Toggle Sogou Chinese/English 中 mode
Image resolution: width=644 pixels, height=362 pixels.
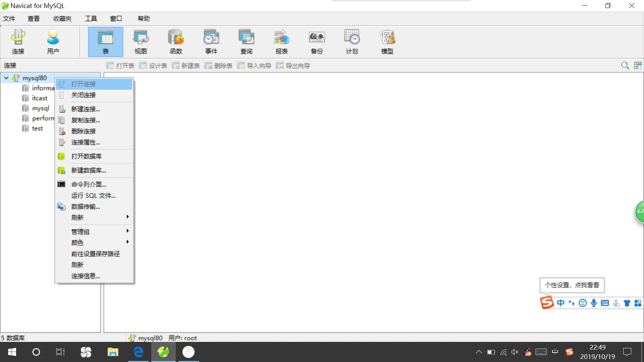560,303
